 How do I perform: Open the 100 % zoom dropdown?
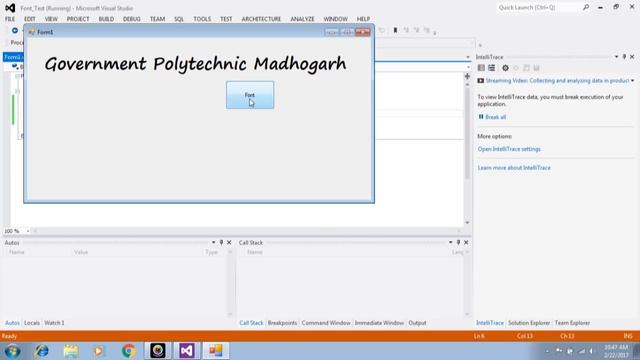(28, 231)
